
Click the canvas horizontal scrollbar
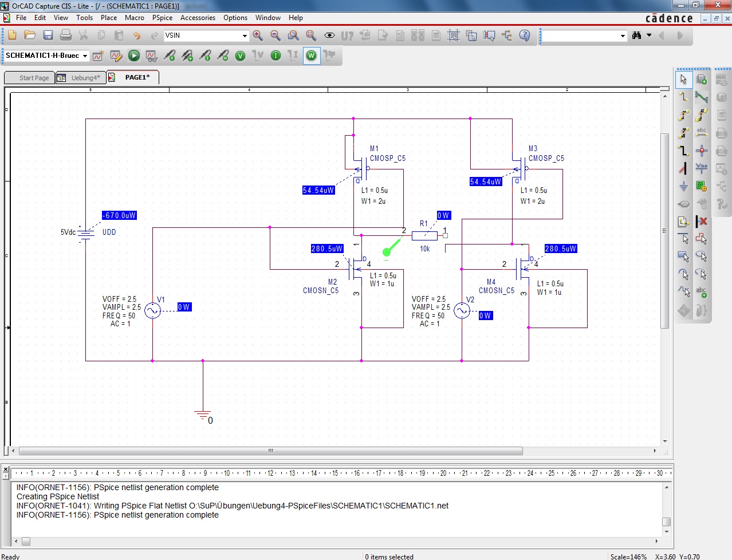tap(271, 451)
